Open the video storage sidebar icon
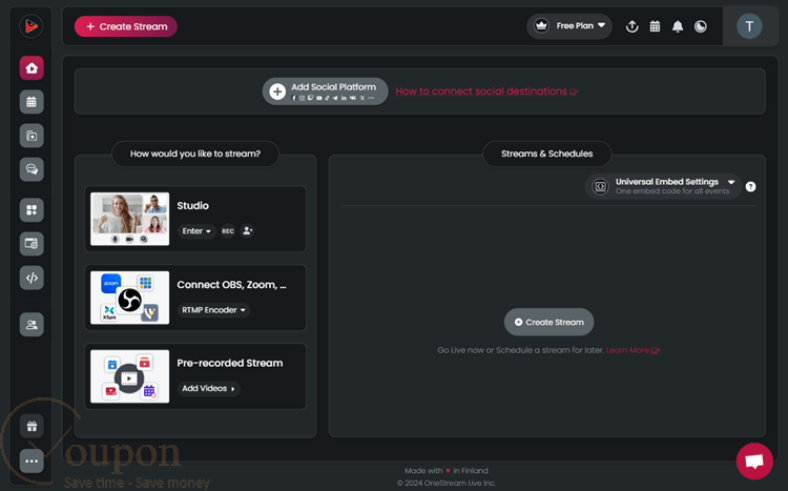 (x=32, y=136)
